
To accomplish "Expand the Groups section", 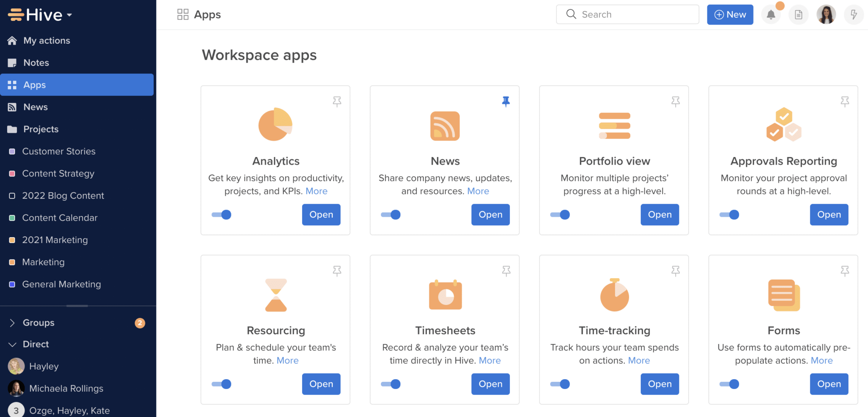I will [x=12, y=322].
